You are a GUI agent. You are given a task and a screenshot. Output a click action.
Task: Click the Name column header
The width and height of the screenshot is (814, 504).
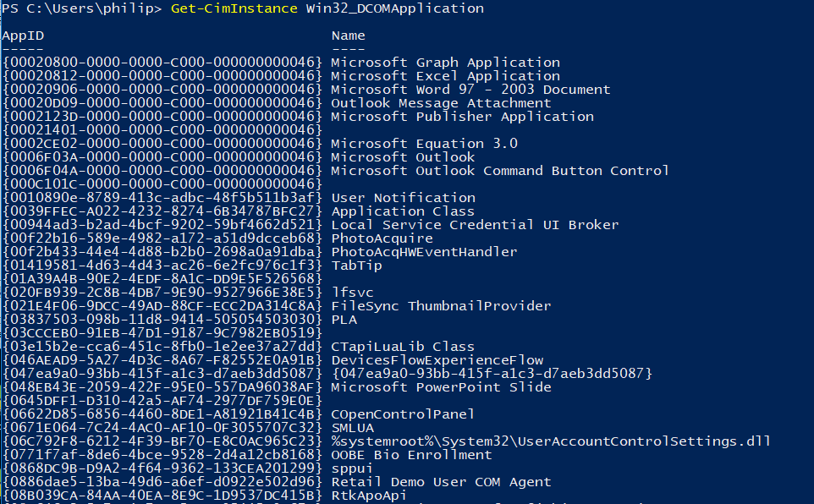348,36
